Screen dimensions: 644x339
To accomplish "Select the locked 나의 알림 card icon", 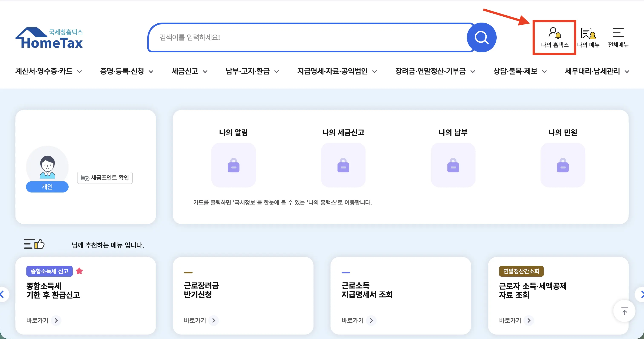I will click(233, 165).
